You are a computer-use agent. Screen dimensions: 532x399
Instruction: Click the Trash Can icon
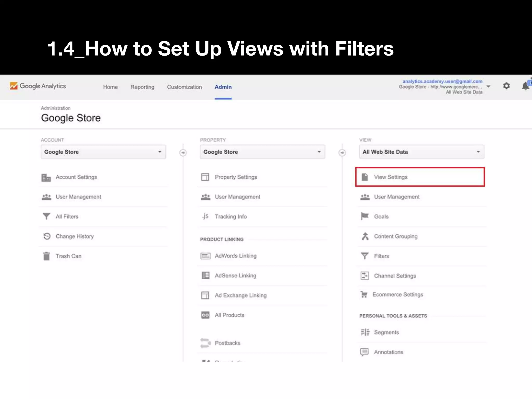[x=46, y=256]
